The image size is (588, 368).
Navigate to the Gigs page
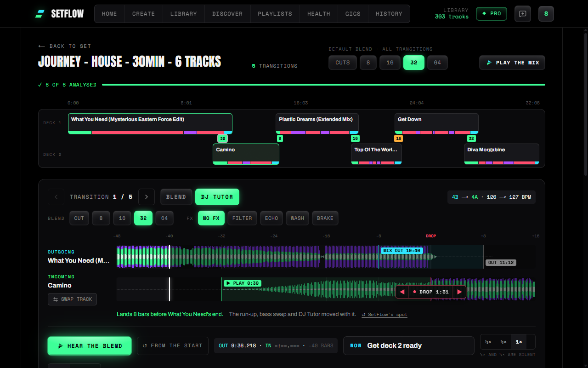coord(353,14)
